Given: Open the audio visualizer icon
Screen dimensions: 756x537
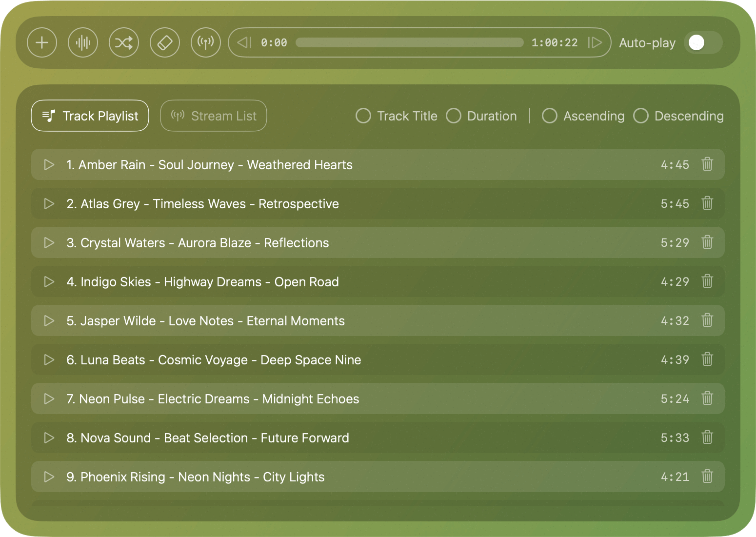Looking at the screenshot, I should [83, 42].
